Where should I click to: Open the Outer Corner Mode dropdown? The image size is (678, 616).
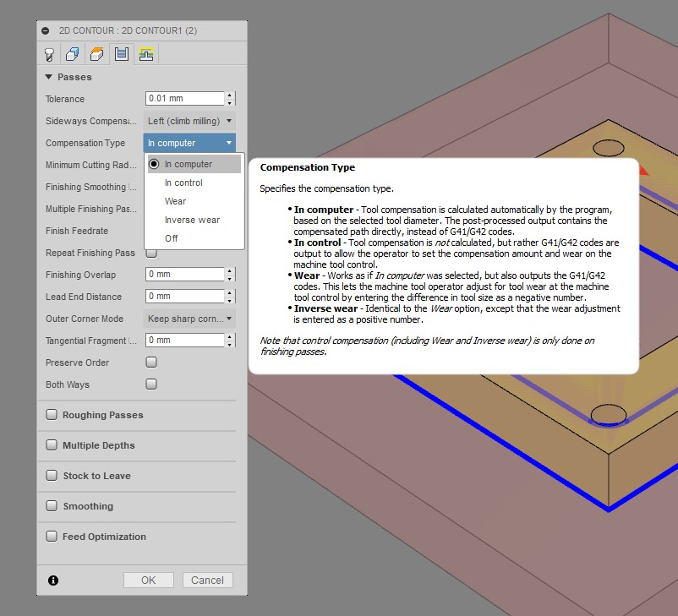[x=189, y=319]
